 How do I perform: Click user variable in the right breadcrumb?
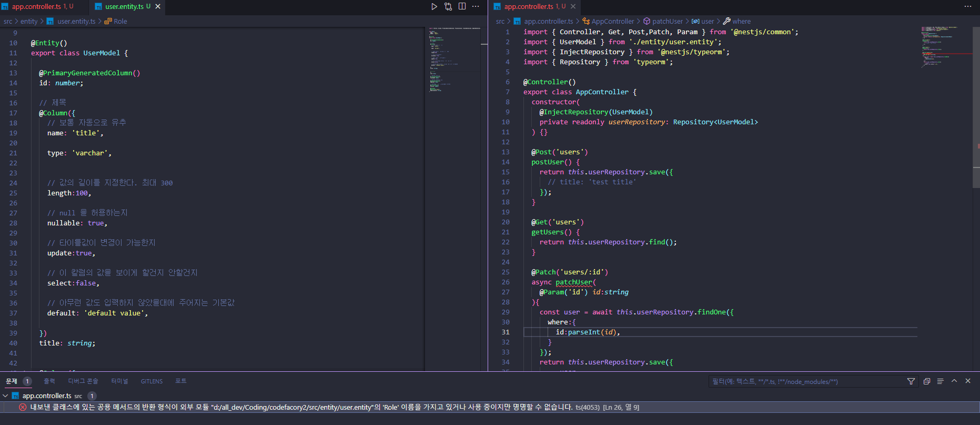(708, 21)
